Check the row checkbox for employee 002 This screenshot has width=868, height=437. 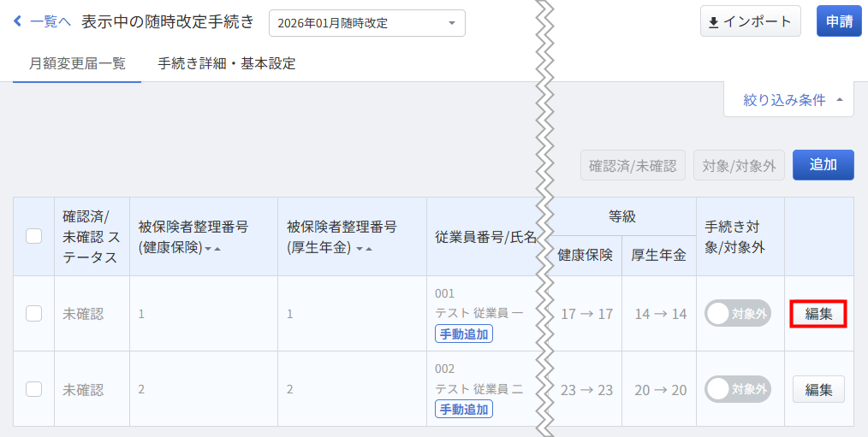click(34, 389)
